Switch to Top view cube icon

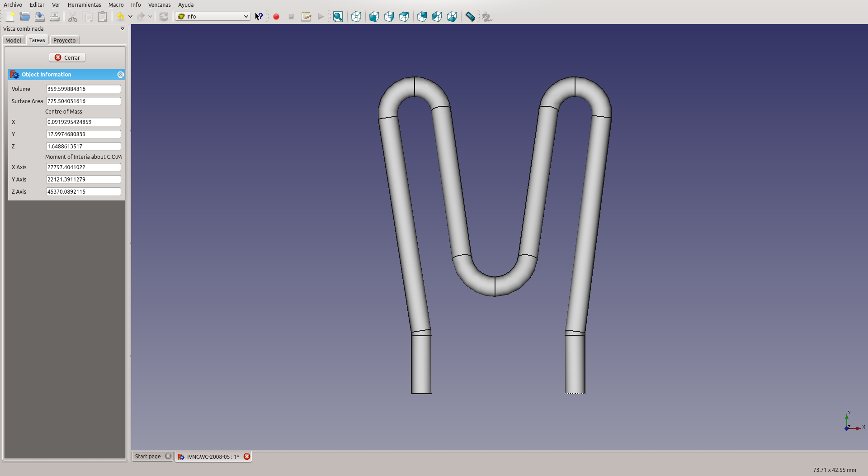tap(389, 17)
